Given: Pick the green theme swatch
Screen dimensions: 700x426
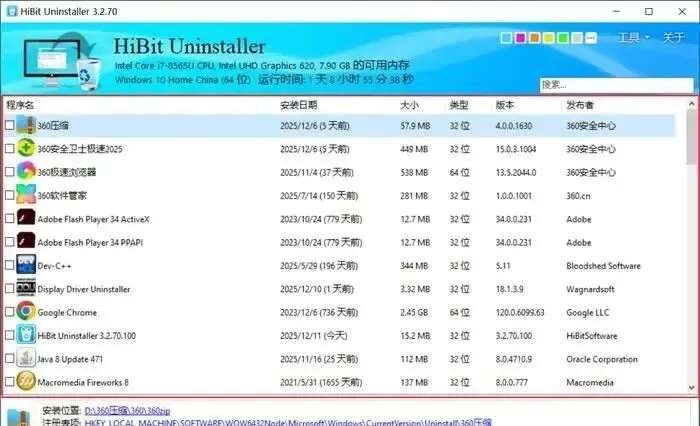Looking at the screenshot, I should (563, 38).
